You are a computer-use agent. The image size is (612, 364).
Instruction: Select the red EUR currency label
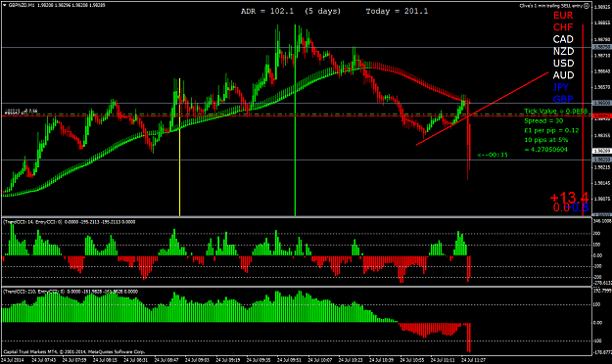pos(563,16)
